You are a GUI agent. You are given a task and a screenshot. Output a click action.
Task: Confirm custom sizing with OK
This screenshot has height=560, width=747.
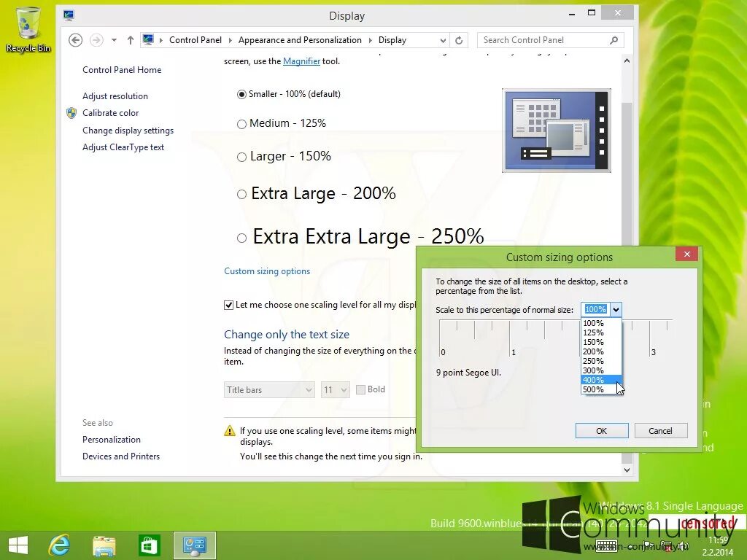602,431
